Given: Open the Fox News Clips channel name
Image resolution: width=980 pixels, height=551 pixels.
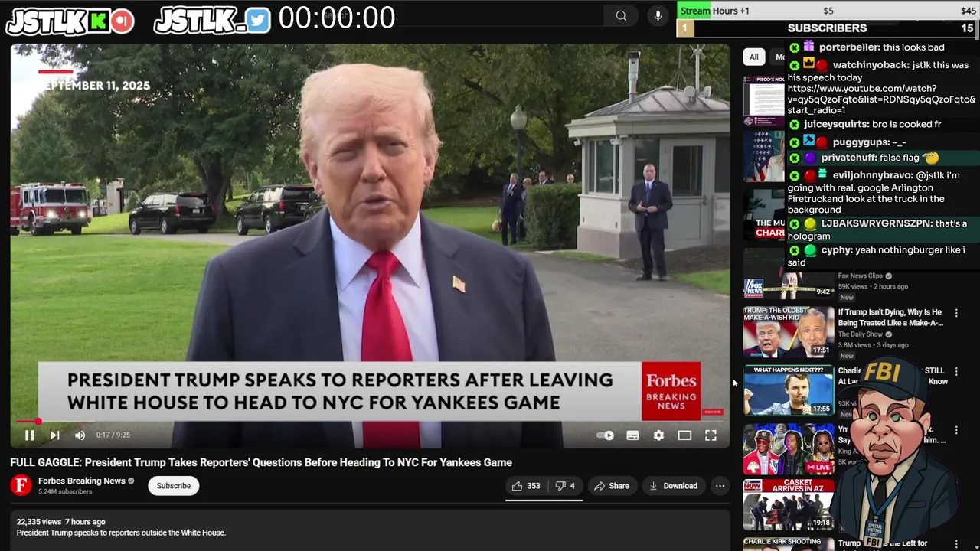Looking at the screenshot, I should click(x=861, y=275).
